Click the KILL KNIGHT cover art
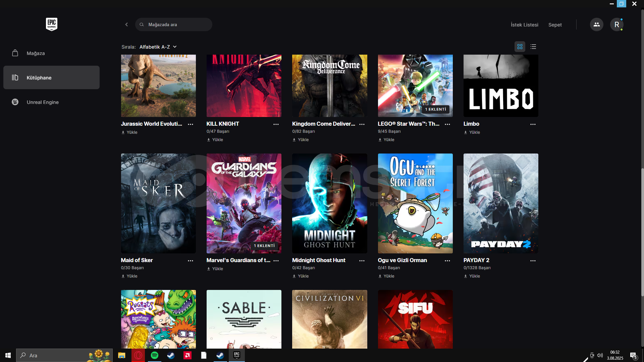This screenshot has width=644, height=362. [x=244, y=86]
